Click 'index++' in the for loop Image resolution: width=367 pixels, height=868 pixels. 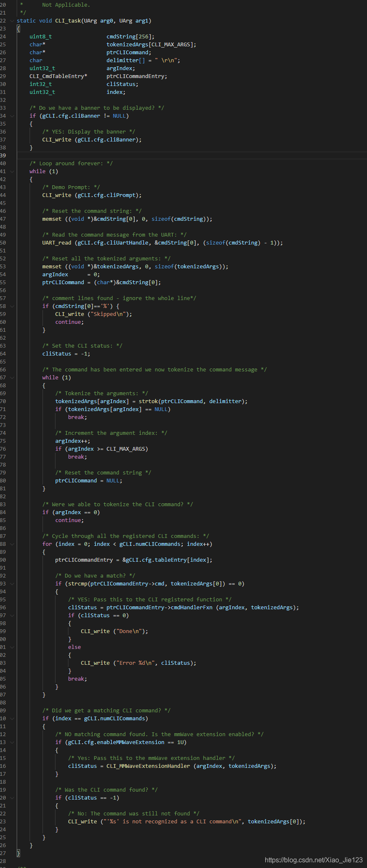[x=198, y=544]
